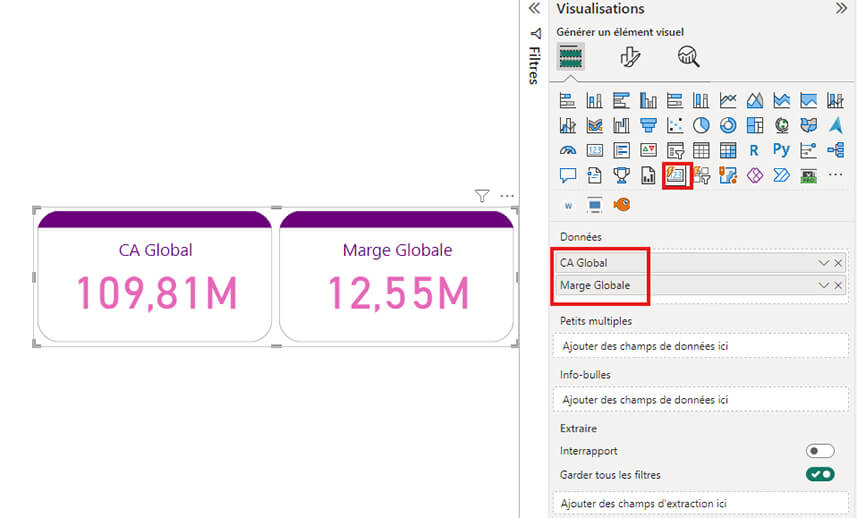
Task: Select the Ribbon chart visual
Action: 595,126
